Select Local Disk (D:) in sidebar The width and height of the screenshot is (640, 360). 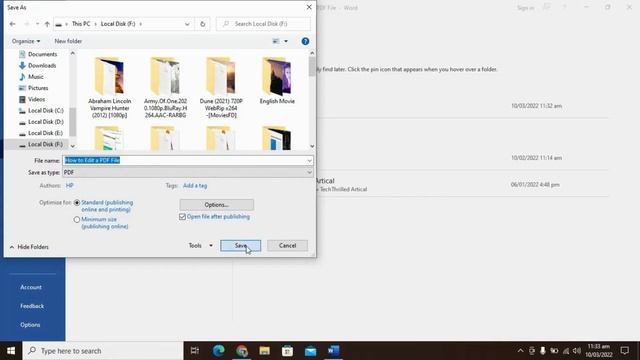(x=45, y=122)
